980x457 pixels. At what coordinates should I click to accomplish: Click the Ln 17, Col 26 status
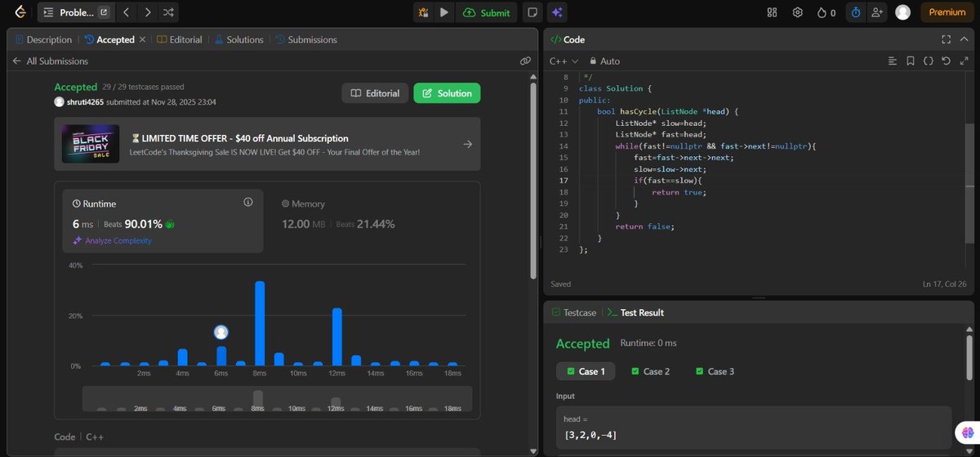(x=944, y=285)
